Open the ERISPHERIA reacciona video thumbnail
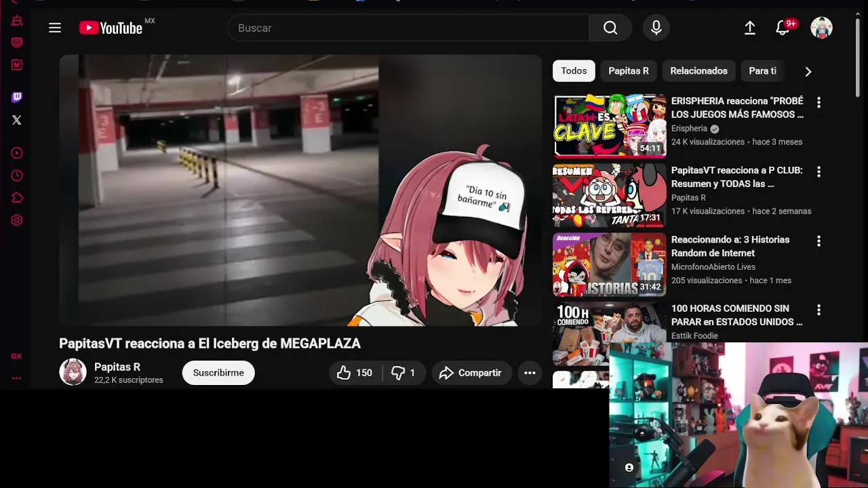The width and height of the screenshot is (868, 488). coord(610,126)
